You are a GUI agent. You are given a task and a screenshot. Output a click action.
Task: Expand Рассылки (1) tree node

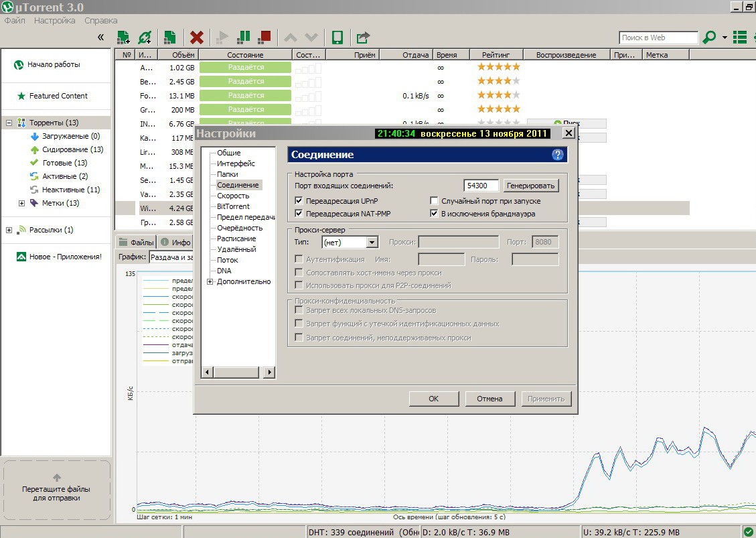coord(9,230)
